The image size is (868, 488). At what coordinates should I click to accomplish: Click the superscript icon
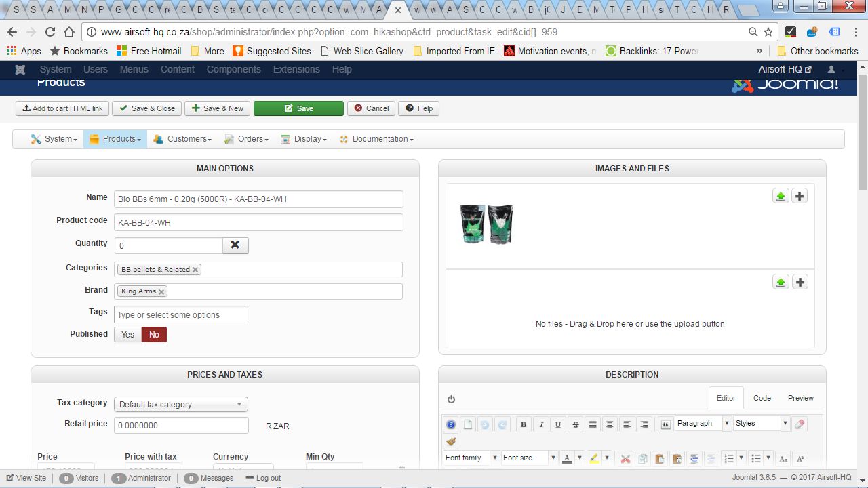tap(800, 459)
